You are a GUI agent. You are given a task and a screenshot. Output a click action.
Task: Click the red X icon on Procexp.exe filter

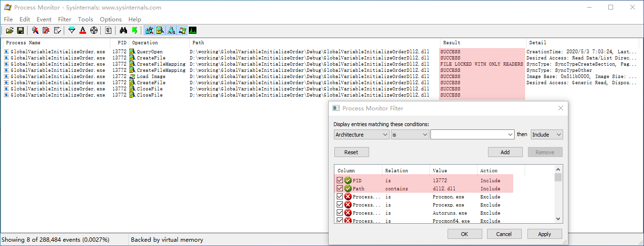click(348, 205)
